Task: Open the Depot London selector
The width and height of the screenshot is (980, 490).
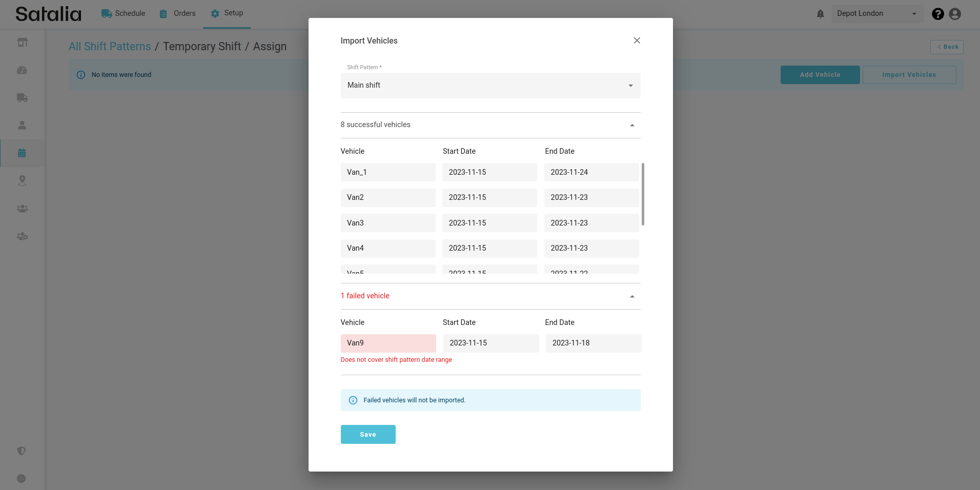Action: tap(876, 14)
